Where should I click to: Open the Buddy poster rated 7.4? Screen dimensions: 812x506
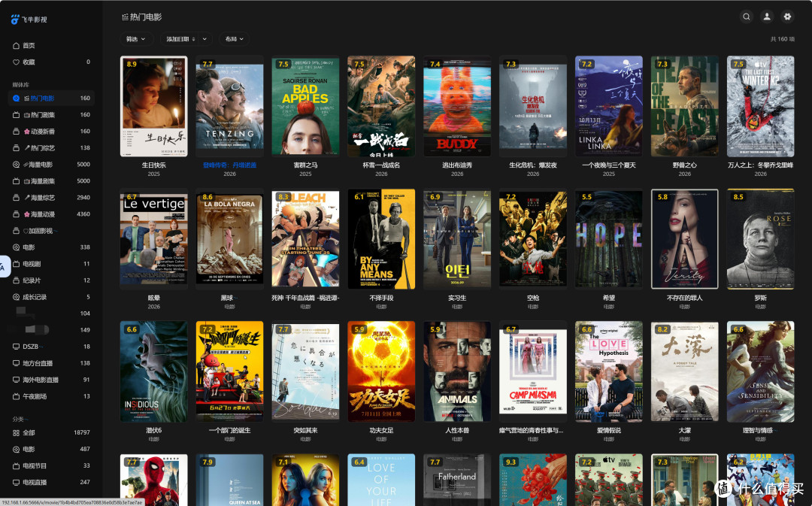[457, 106]
